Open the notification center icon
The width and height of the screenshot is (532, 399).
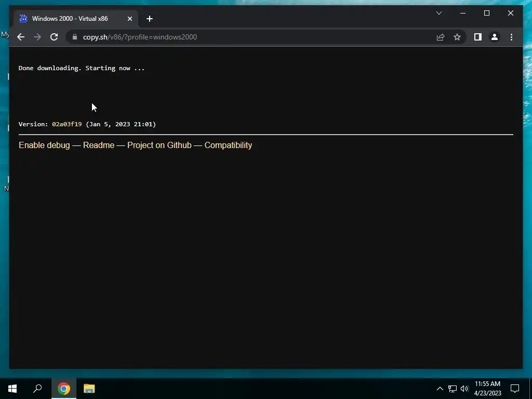(515, 389)
